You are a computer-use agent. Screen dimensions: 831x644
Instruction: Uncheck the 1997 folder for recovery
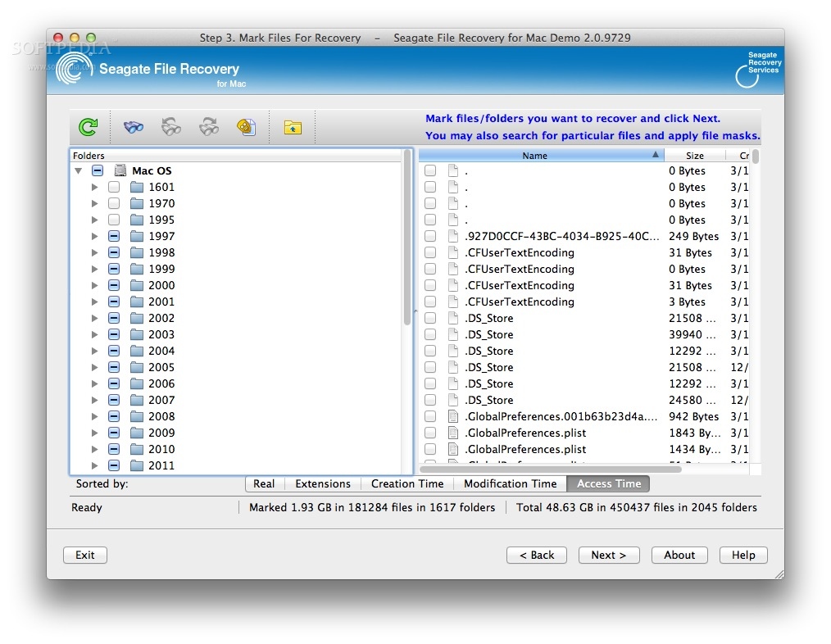(x=114, y=236)
